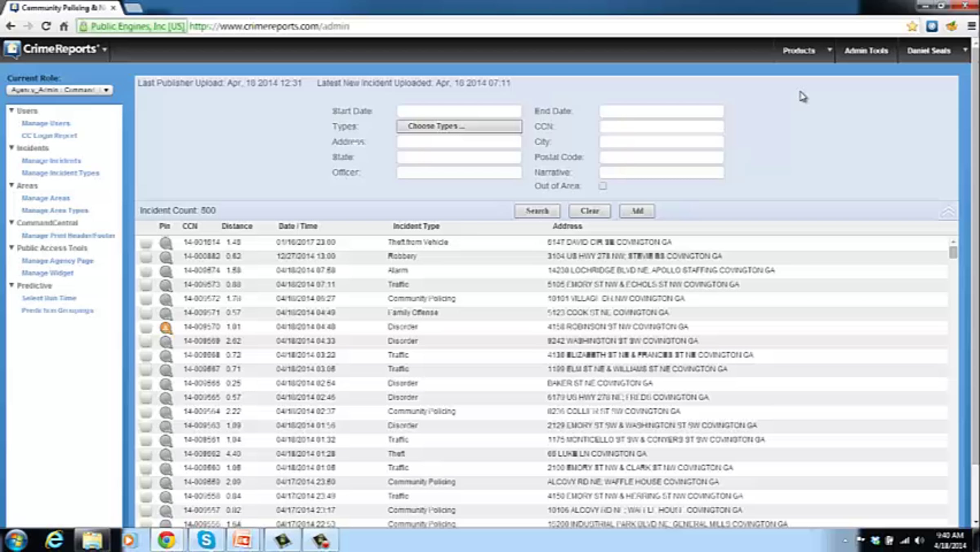The width and height of the screenshot is (980, 552).
Task: Click the collapse search panel chevron icon
Action: pos(948,211)
